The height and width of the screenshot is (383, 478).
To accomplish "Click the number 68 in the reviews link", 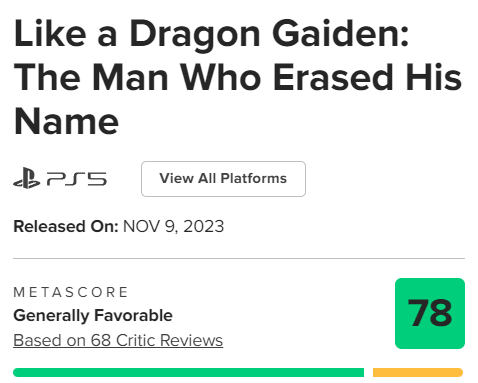I will coord(101,340).
